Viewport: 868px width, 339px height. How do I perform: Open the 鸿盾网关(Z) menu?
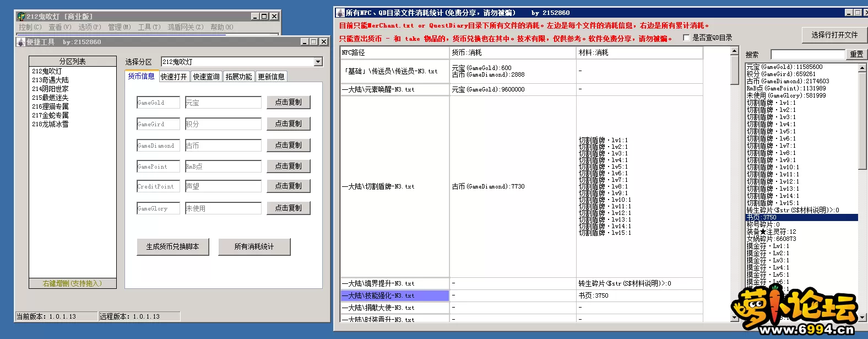coord(186,27)
